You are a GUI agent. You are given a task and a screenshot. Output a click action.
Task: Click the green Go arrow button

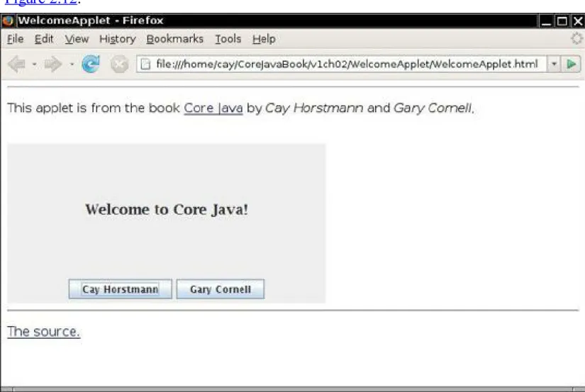(x=571, y=65)
